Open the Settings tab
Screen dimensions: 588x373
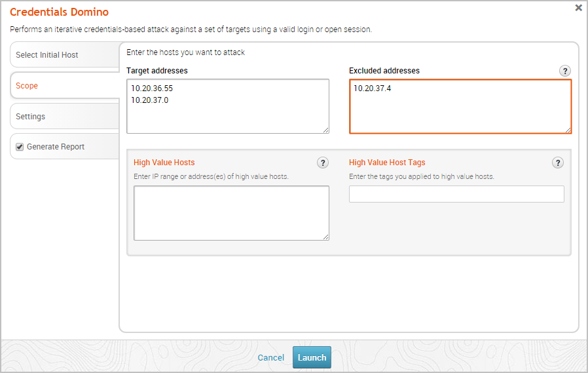(x=31, y=117)
